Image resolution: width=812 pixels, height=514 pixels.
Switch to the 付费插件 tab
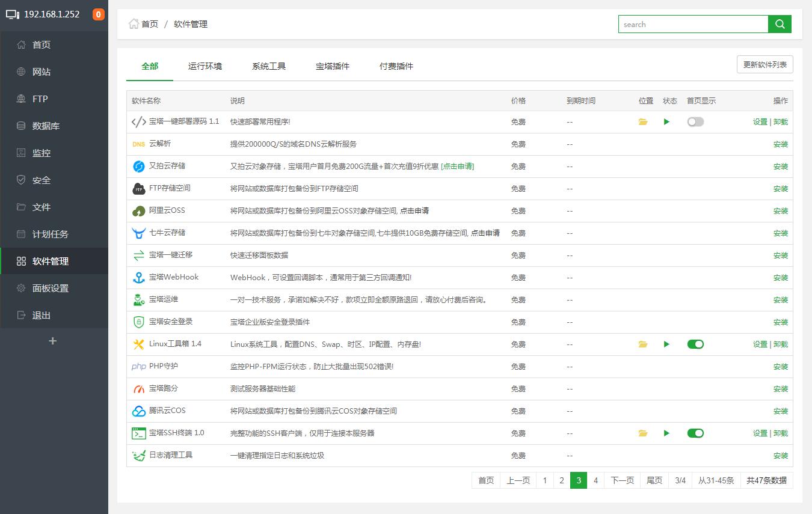point(396,66)
